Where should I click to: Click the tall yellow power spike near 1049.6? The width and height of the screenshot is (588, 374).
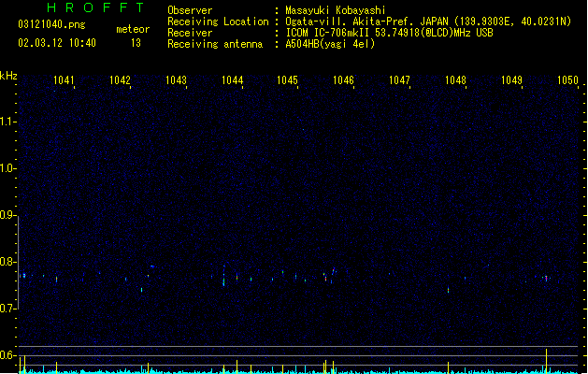click(x=546, y=361)
